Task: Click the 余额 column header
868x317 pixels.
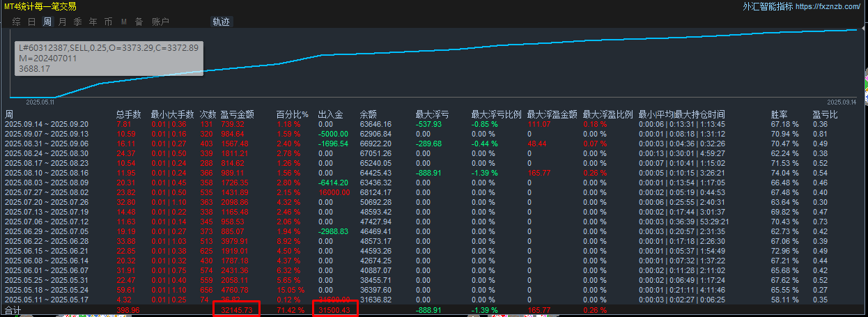Action: [x=368, y=114]
